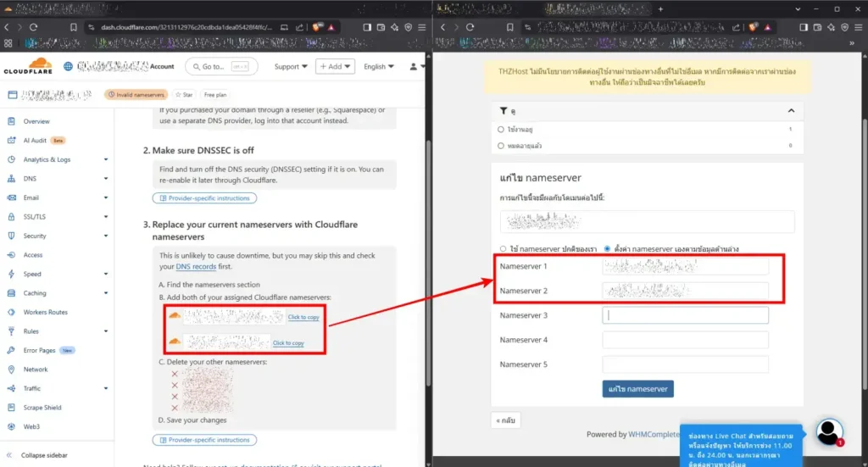Viewport: 868px width, 467px height.
Task: Click the « กลับ back button
Action: 505,420
